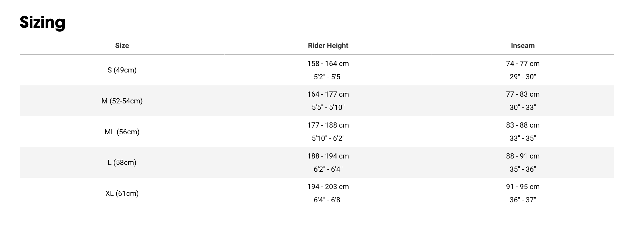
Task: Click the 5'5" - 5'10" height value
Action: tap(328, 108)
